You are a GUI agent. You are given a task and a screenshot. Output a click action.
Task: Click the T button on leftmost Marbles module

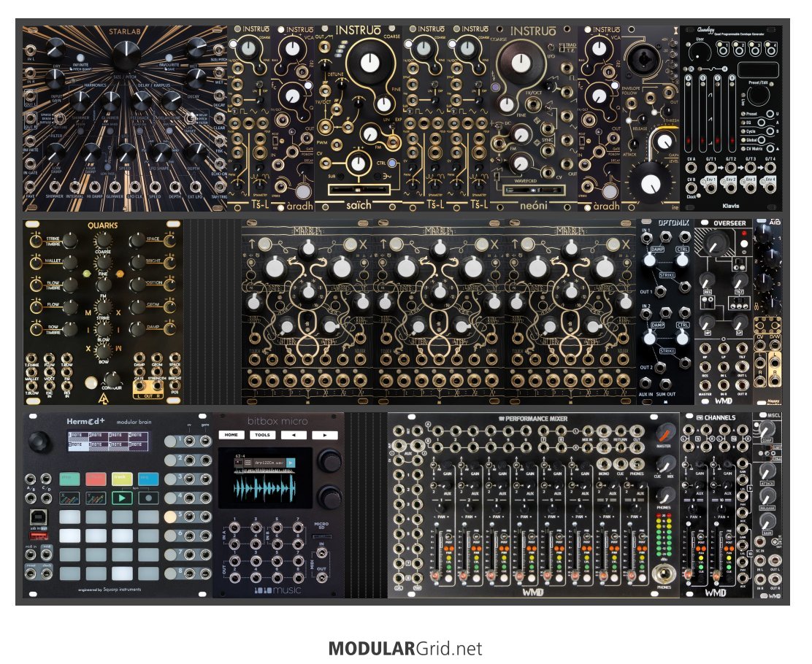[x=264, y=244]
